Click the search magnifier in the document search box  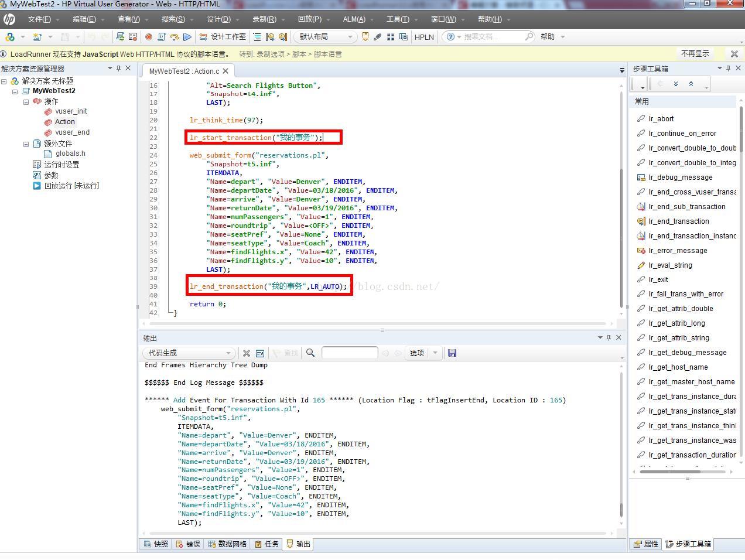529,36
